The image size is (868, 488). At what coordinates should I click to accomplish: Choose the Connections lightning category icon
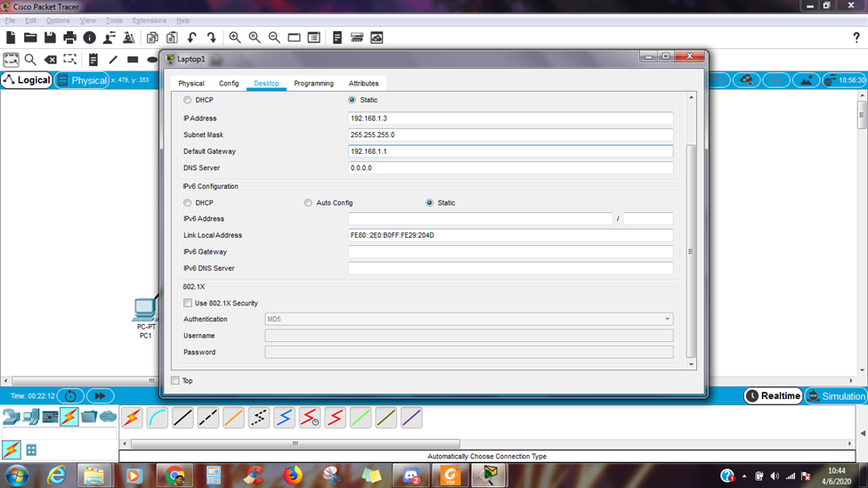[x=69, y=417]
